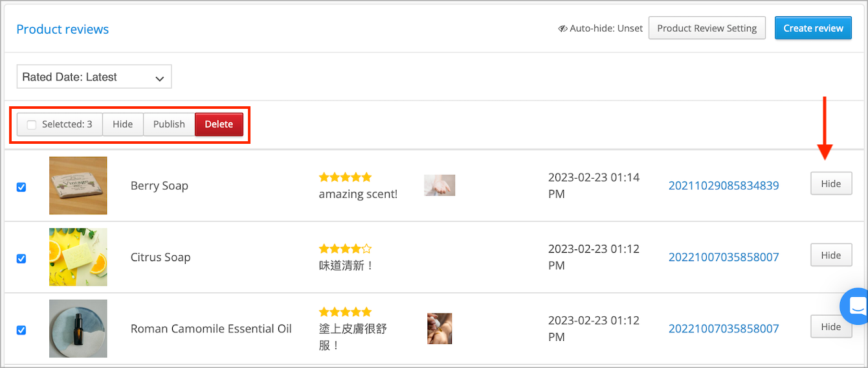Uncheck the Citrus Soap review checkbox
Screen dimensions: 868x368
pyautogui.click(x=21, y=259)
